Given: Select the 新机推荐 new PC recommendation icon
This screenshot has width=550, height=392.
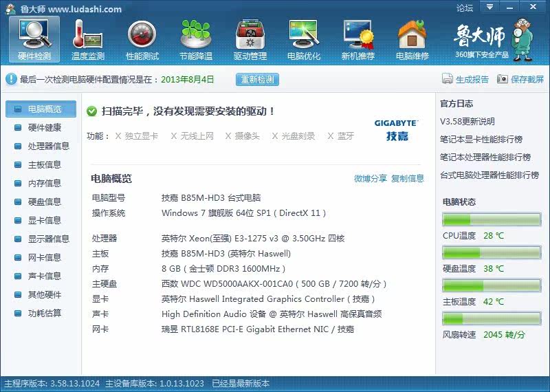Looking at the screenshot, I should point(358,39).
